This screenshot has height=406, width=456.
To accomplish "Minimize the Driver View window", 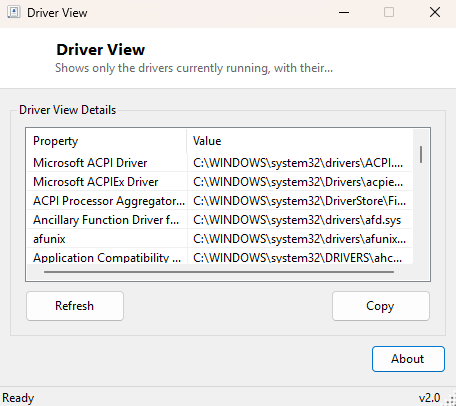I will (x=344, y=13).
